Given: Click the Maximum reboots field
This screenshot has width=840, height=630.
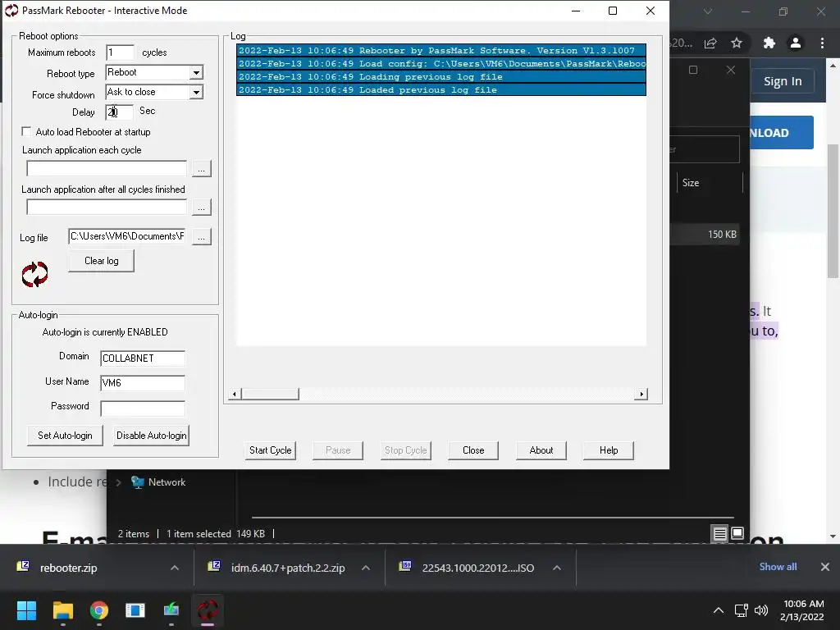Looking at the screenshot, I should 120,52.
